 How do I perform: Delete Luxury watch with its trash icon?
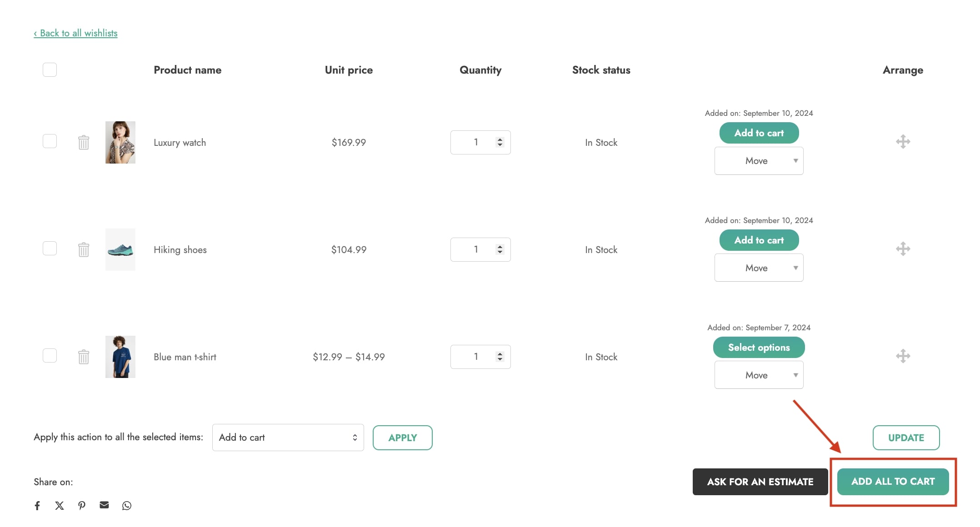coord(84,143)
